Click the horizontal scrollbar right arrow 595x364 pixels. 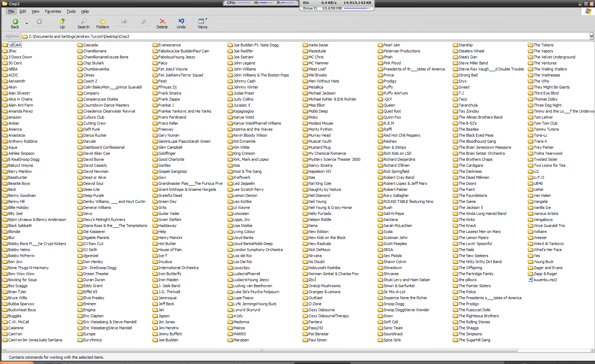[x=592, y=351]
